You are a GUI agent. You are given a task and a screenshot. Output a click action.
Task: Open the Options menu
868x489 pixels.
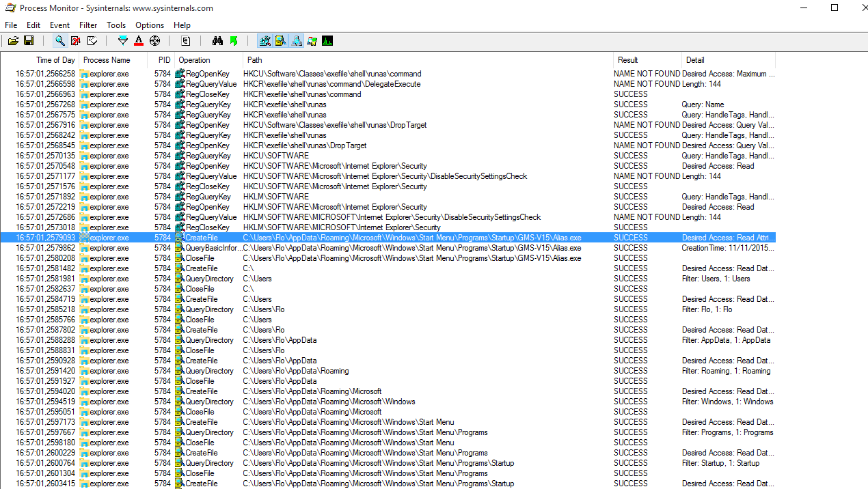pos(150,25)
